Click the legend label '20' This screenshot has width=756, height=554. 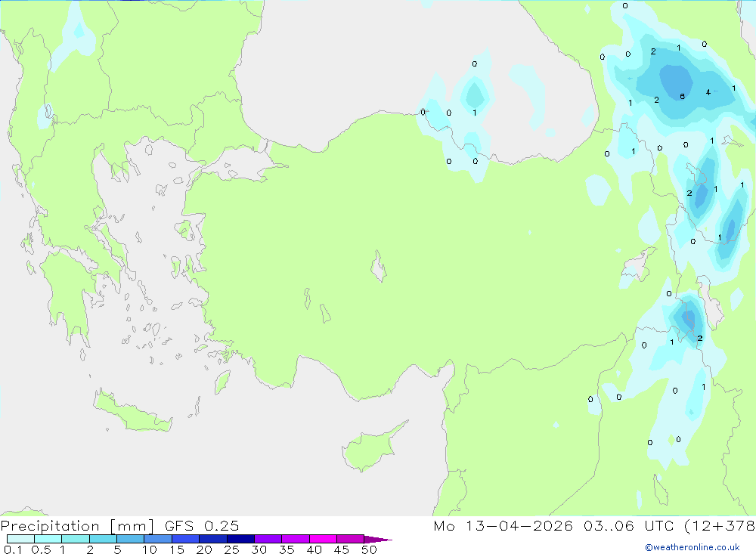click(x=204, y=549)
